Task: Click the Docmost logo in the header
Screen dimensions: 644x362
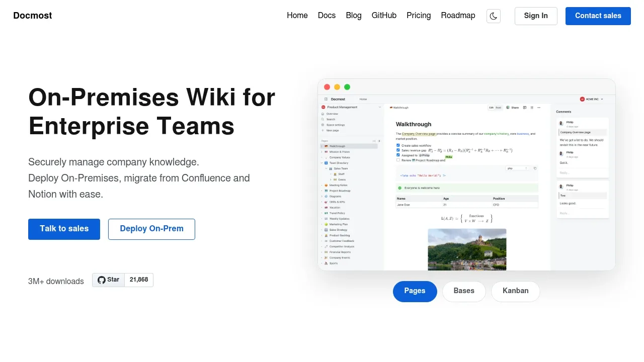Action: 33,16
